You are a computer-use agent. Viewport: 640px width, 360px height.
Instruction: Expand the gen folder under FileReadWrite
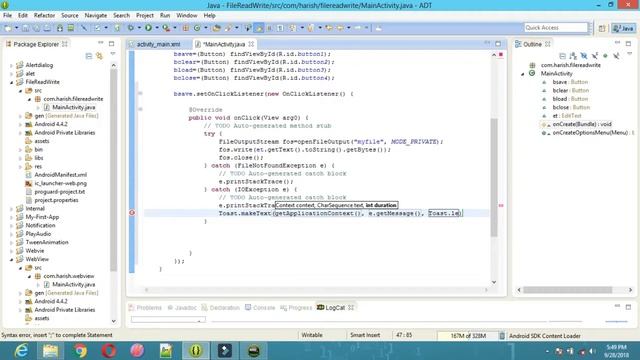coord(20,116)
